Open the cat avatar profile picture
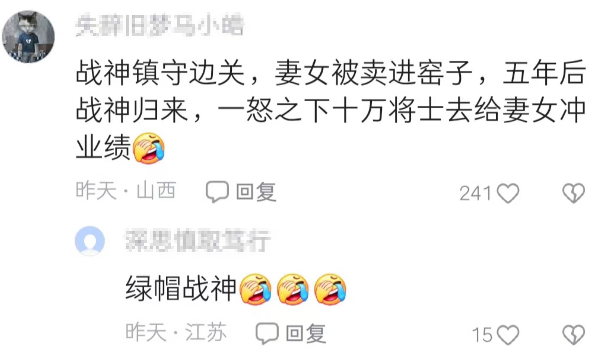The height and width of the screenshot is (364, 607). tap(28, 37)
